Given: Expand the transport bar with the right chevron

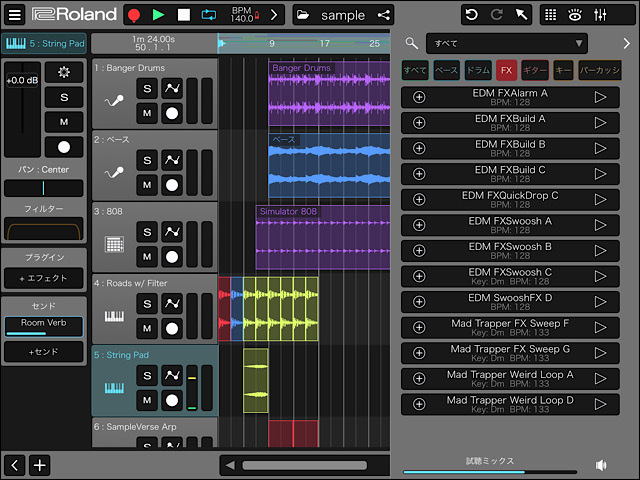Looking at the screenshot, I should [x=274, y=15].
